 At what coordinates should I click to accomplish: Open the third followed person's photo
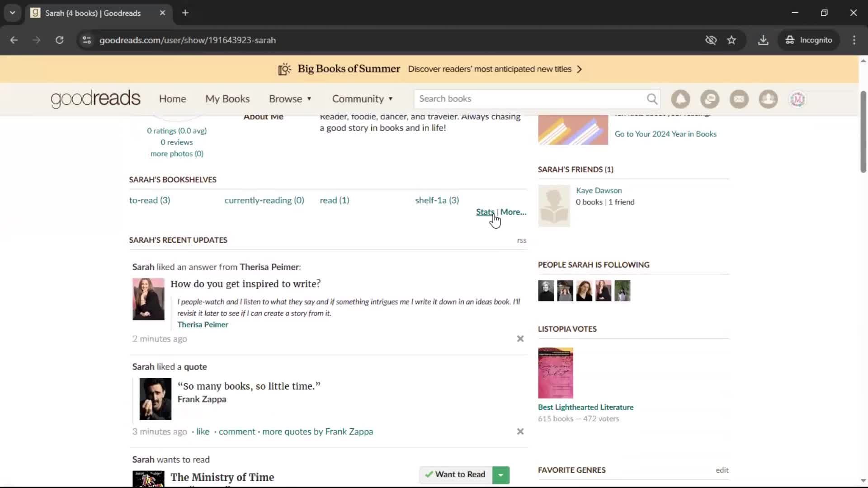click(x=584, y=291)
